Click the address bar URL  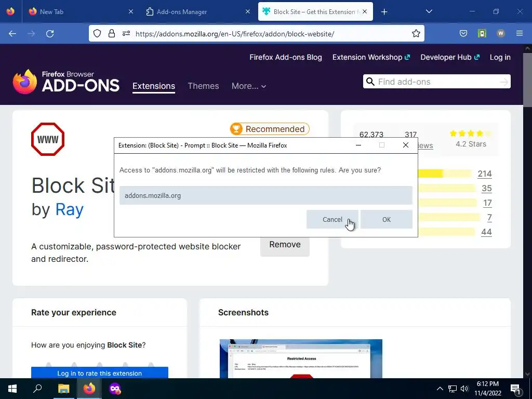(235, 34)
